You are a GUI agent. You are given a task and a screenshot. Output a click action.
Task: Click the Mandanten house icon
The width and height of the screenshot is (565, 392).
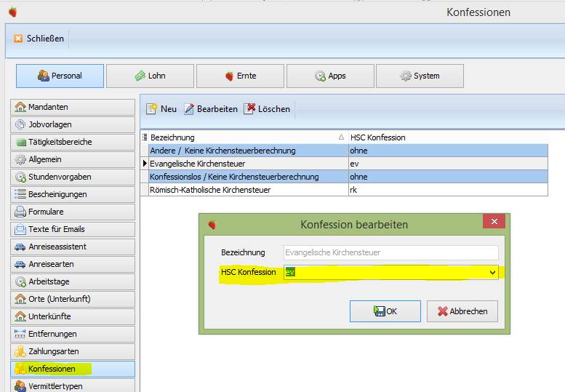20,107
